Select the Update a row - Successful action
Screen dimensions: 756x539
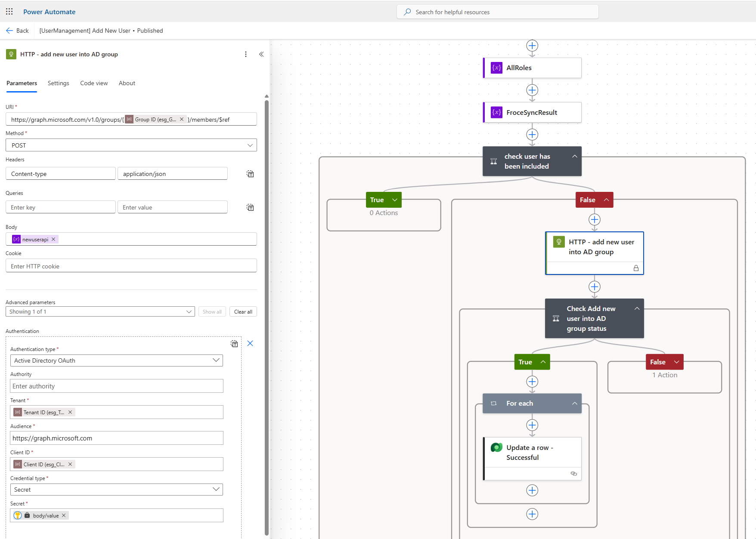point(532,459)
